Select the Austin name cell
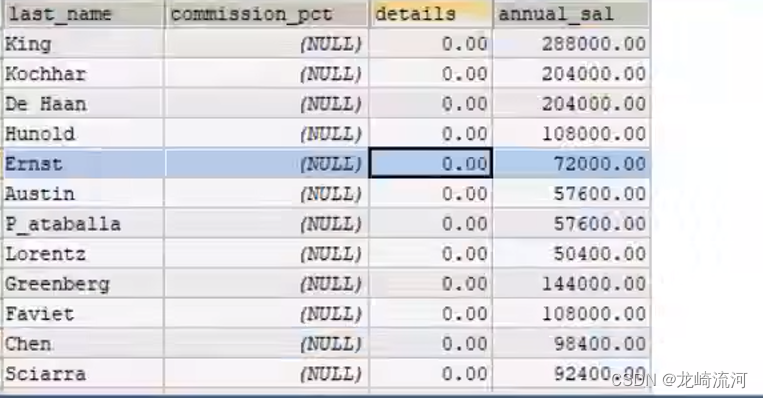The height and width of the screenshot is (398, 763). tap(83, 194)
